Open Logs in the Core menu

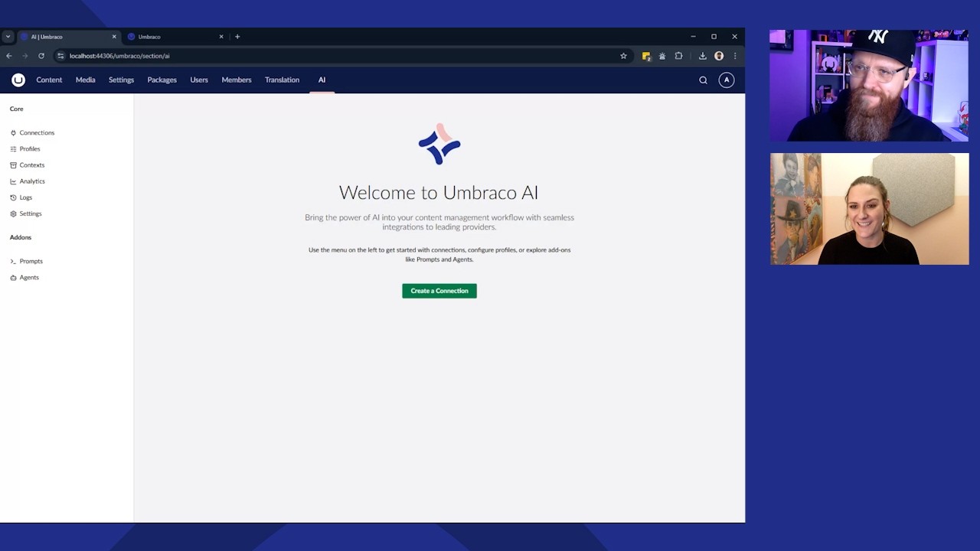(x=26, y=197)
